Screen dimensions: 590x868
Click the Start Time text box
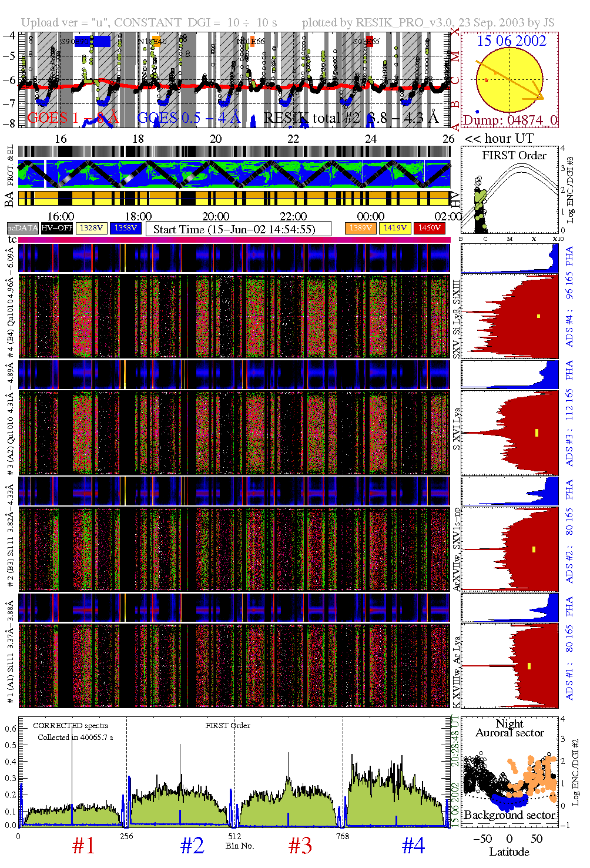pos(238,229)
